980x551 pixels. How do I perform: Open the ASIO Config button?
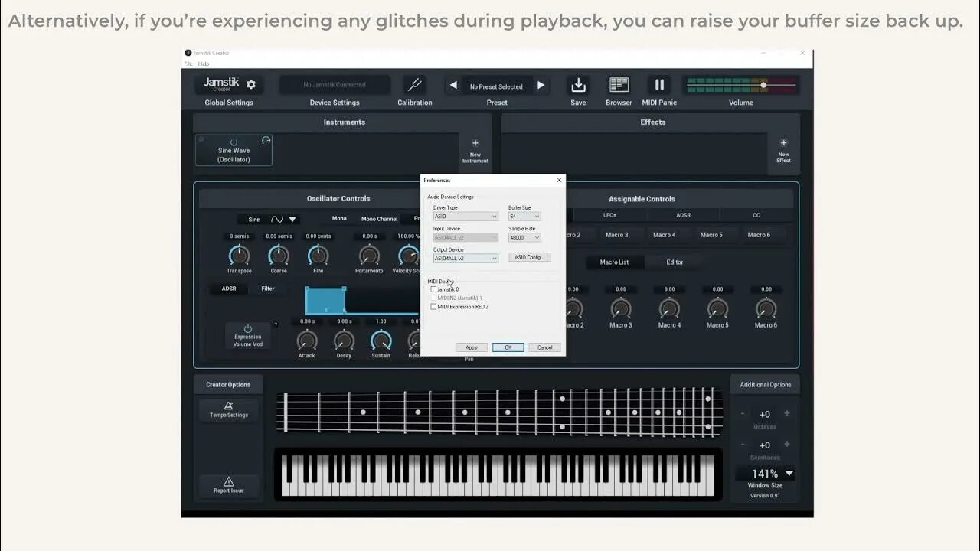(529, 257)
